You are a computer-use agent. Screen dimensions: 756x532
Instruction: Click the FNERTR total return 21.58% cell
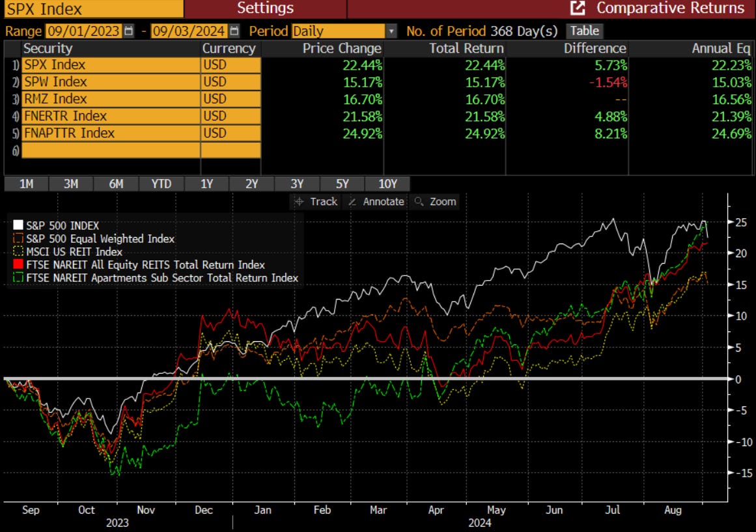click(484, 117)
